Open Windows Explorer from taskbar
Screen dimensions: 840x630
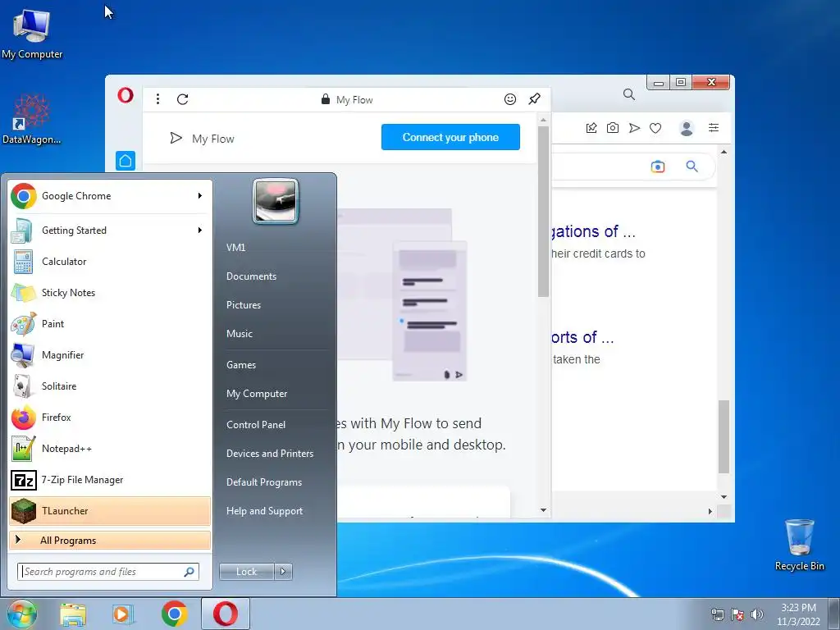tap(73, 614)
